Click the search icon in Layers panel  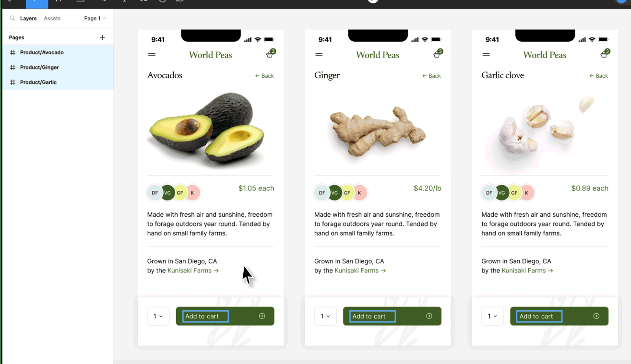click(12, 19)
